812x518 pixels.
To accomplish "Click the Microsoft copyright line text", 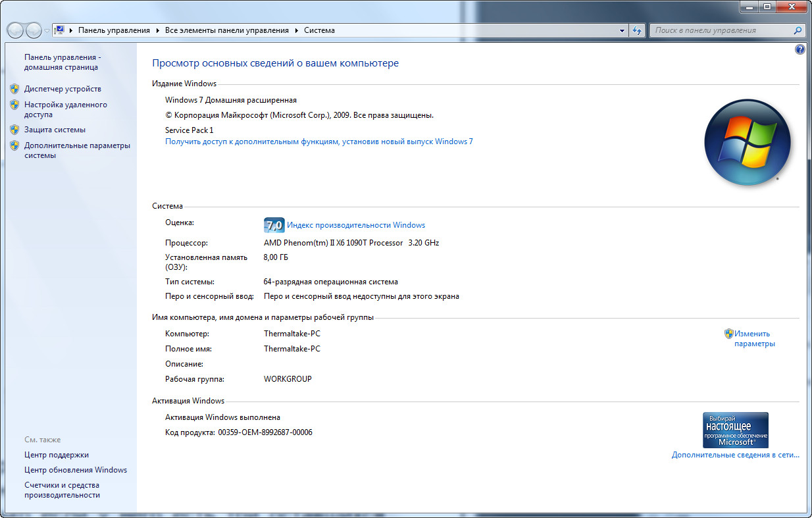I will 299,115.
